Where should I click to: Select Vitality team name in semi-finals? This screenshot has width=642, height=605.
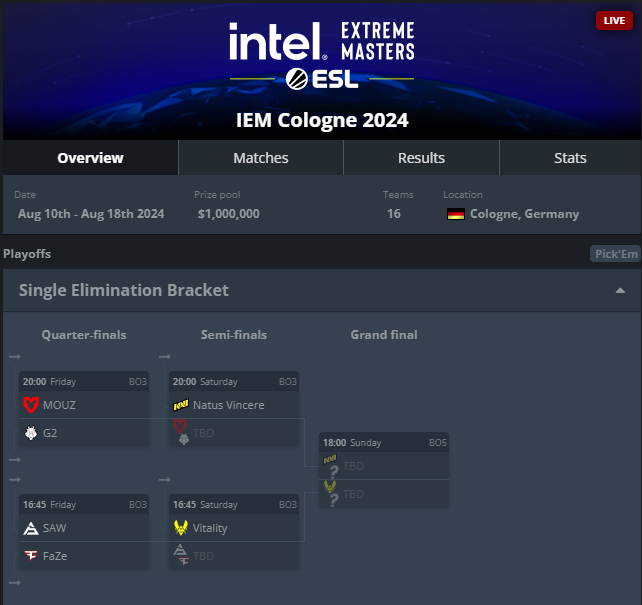(210, 528)
